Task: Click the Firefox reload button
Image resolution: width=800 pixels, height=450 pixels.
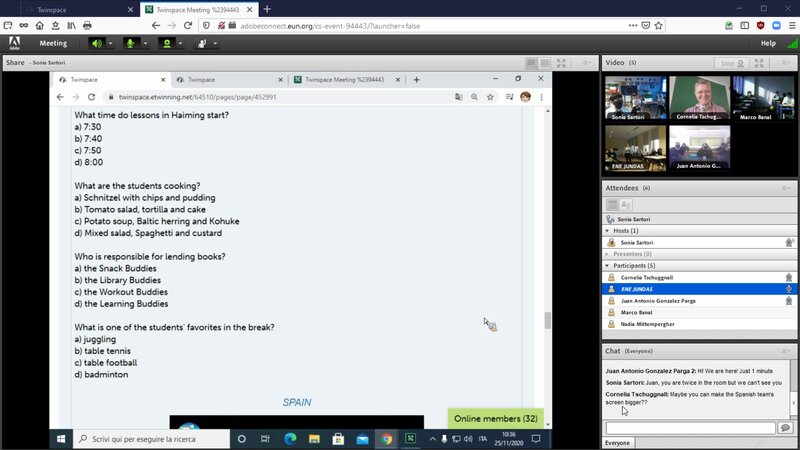Action: (x=188, y=26)
